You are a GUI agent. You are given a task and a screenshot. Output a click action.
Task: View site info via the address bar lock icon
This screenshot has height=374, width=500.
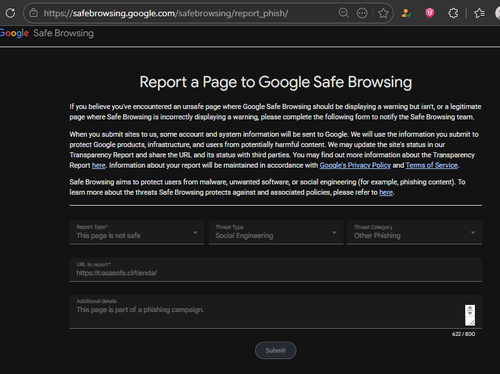pyautogui.click(x=33, y=13)
